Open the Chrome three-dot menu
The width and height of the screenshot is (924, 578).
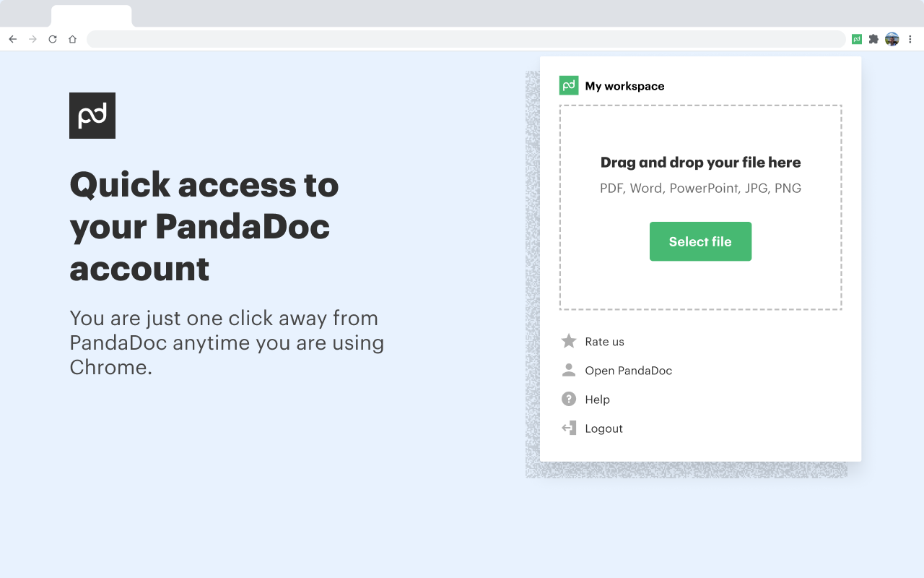[911, 39]
